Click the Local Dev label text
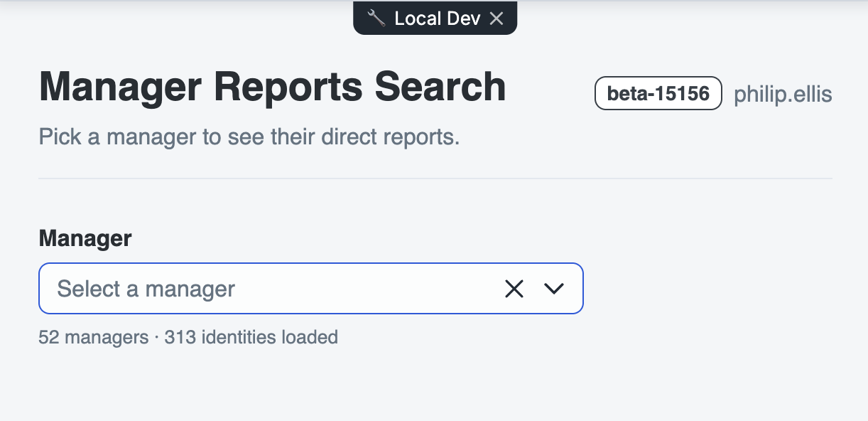Image resolution: width=868 pixels, height=421 pixels. pyautogui.click(x=438, y=18)
